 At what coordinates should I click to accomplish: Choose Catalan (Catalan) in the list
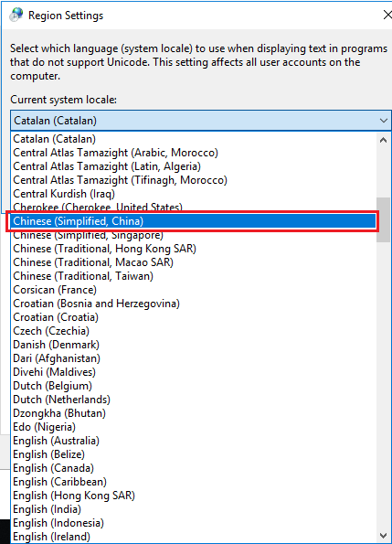pyautogui.click(x=194, y=139)
